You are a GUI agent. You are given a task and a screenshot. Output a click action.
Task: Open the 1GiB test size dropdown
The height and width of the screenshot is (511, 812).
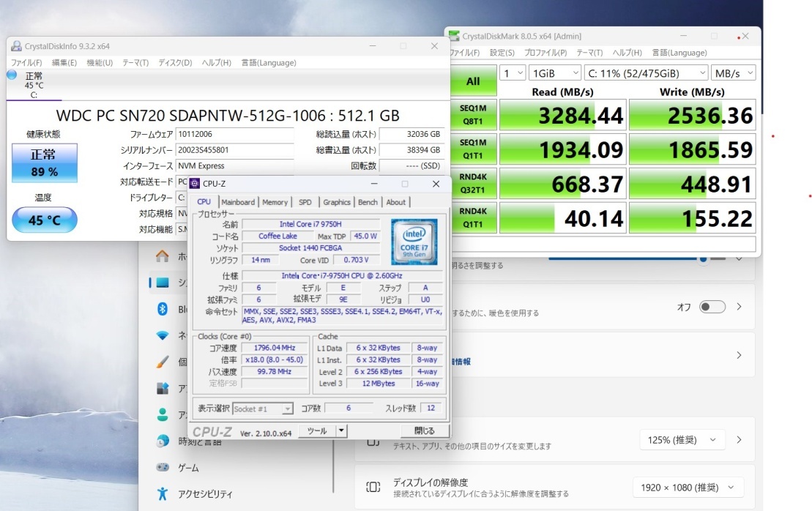tap(555, 73)
